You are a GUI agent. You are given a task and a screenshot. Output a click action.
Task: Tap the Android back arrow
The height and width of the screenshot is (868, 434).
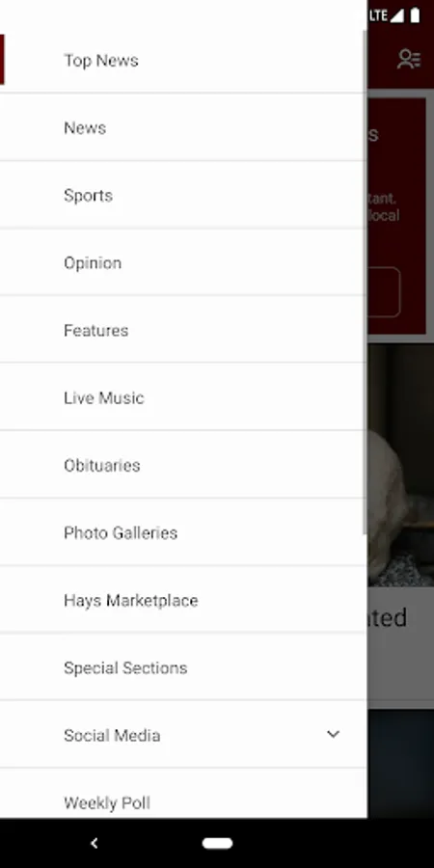[x=95, y=843]
